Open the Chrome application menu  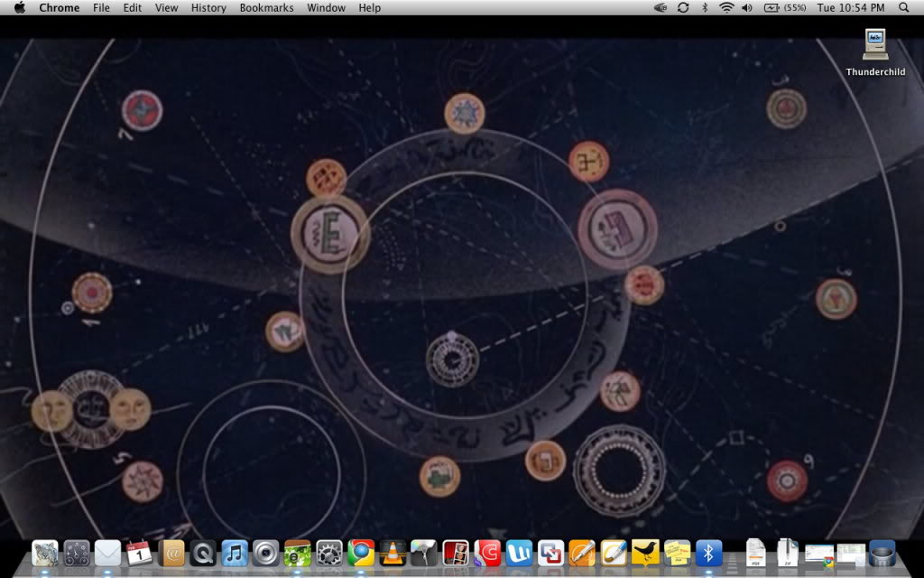tap(59, 7)
